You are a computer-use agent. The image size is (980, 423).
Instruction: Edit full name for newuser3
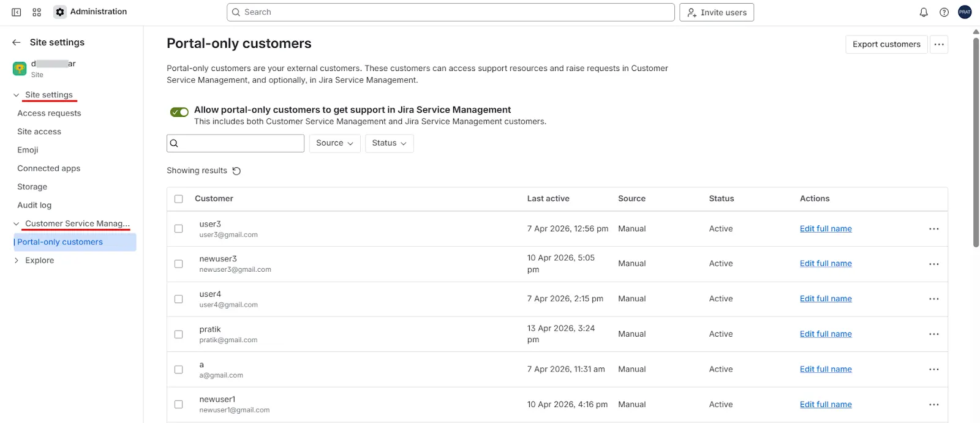826,264
